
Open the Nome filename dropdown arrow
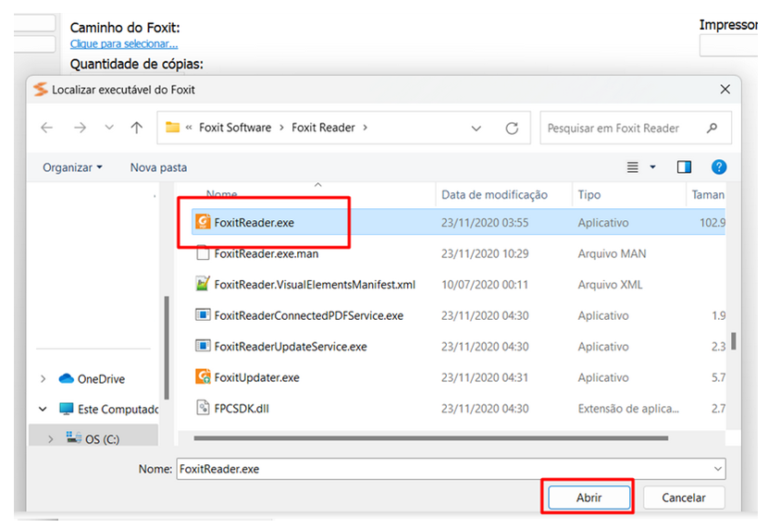(717, 468)
